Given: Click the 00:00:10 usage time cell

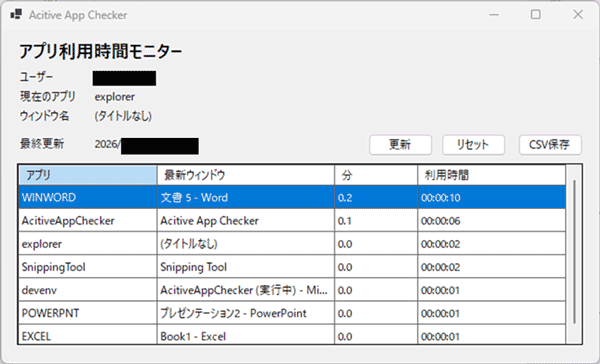Looking at the screenshot, I should [492, 198].
